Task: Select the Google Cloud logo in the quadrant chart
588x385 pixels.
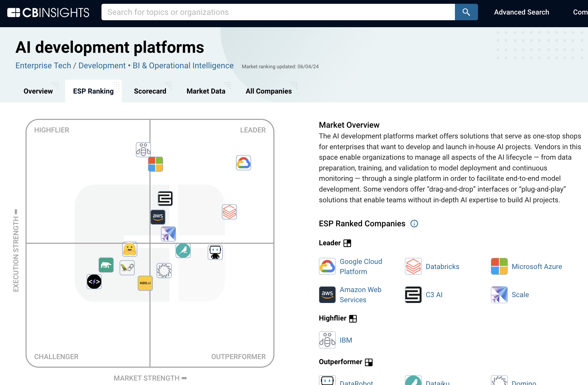Action: (x=243, y=163)
